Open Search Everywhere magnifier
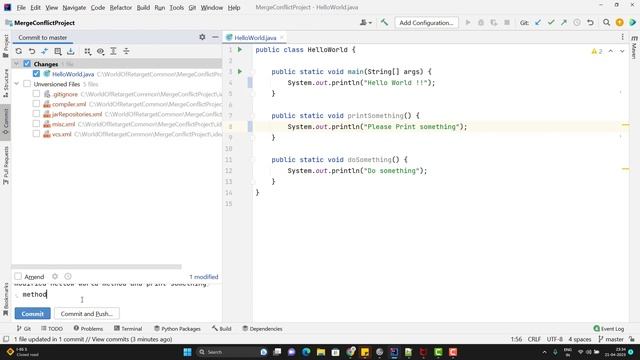640x360 pixels. point(607,23)
